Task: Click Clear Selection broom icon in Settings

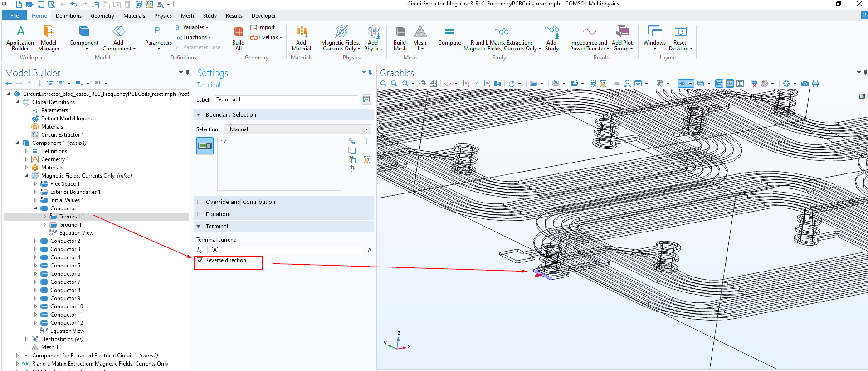Action: [367, 159]
